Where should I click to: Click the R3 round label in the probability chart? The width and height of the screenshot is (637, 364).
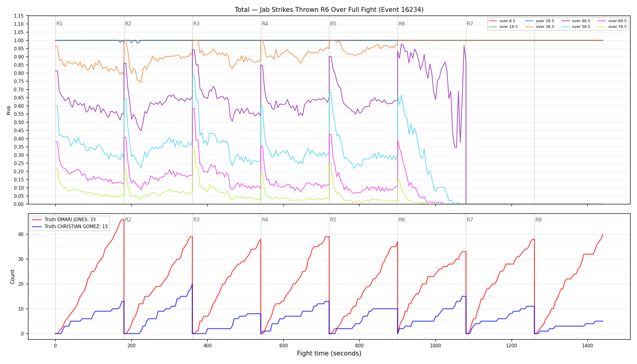coord(196,24)
